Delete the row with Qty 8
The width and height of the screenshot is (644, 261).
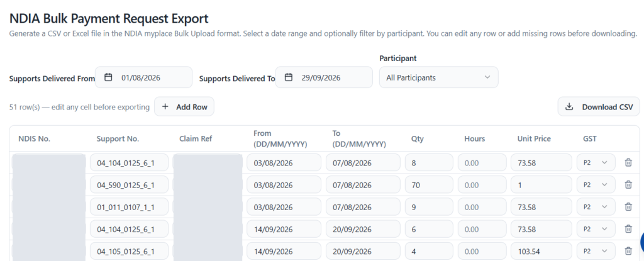(x=628, y=162)
